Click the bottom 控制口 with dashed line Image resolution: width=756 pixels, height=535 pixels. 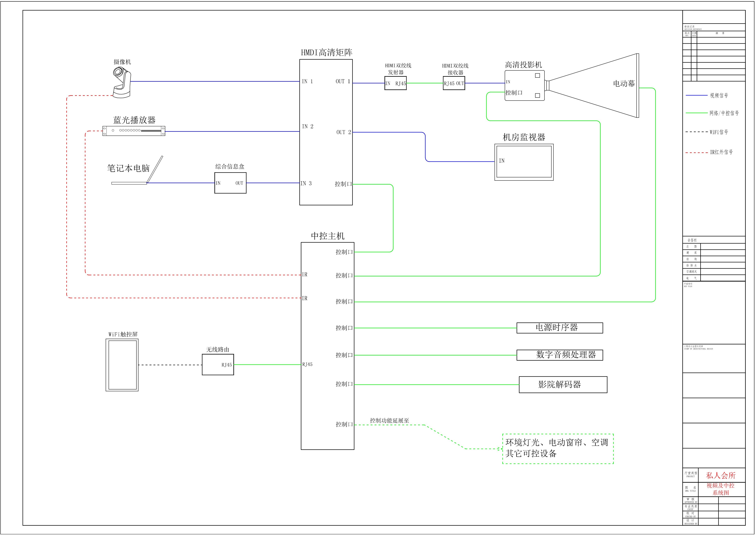coord(344,425)
